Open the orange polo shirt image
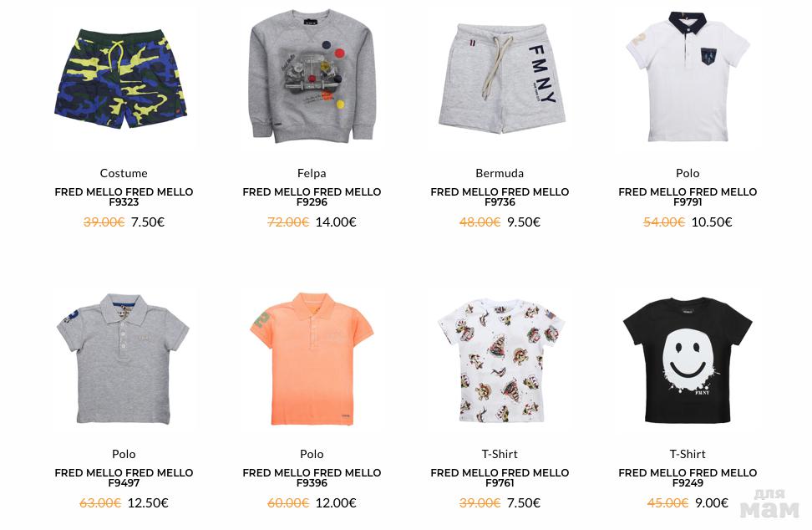 pos(312,359)
